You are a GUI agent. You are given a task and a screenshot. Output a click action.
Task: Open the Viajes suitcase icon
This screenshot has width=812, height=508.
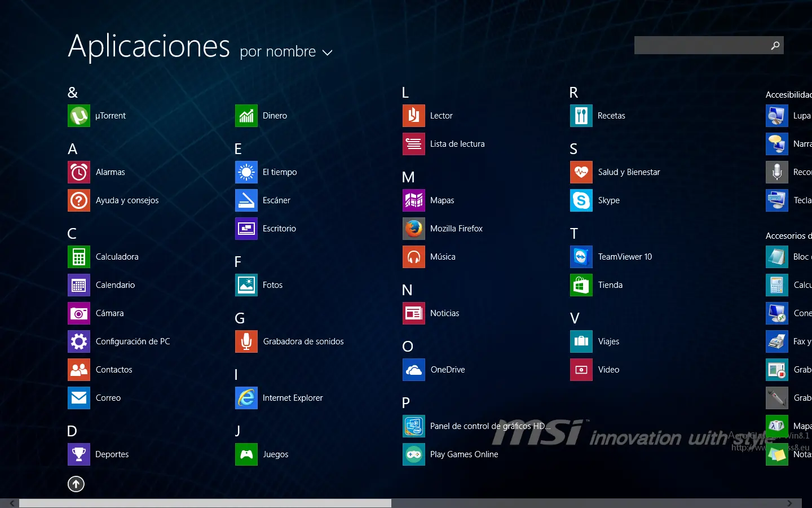581,341
